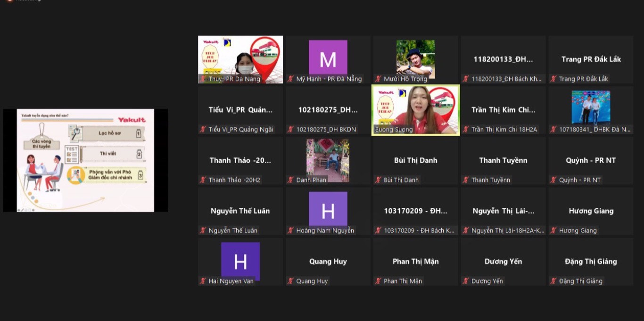Click muted mic icon next to Phan Thị Mận

[x=378, y=281]
